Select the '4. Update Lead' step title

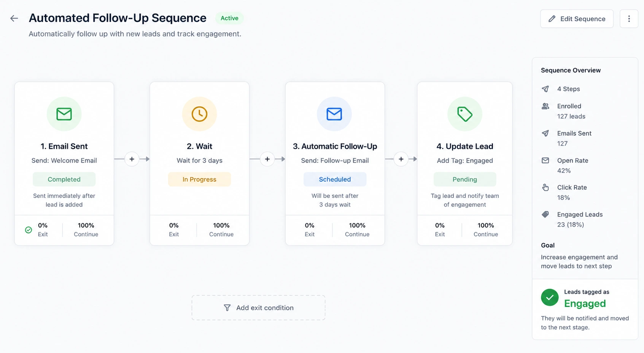pyautogui.click(x=465, y=146)
